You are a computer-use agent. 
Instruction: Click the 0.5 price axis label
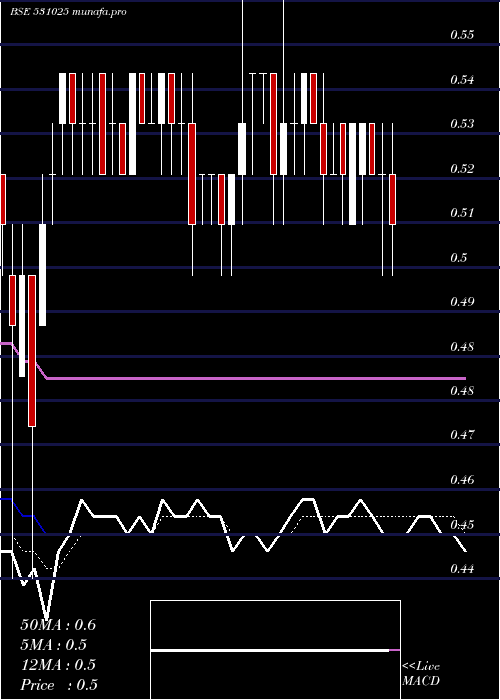458,258
